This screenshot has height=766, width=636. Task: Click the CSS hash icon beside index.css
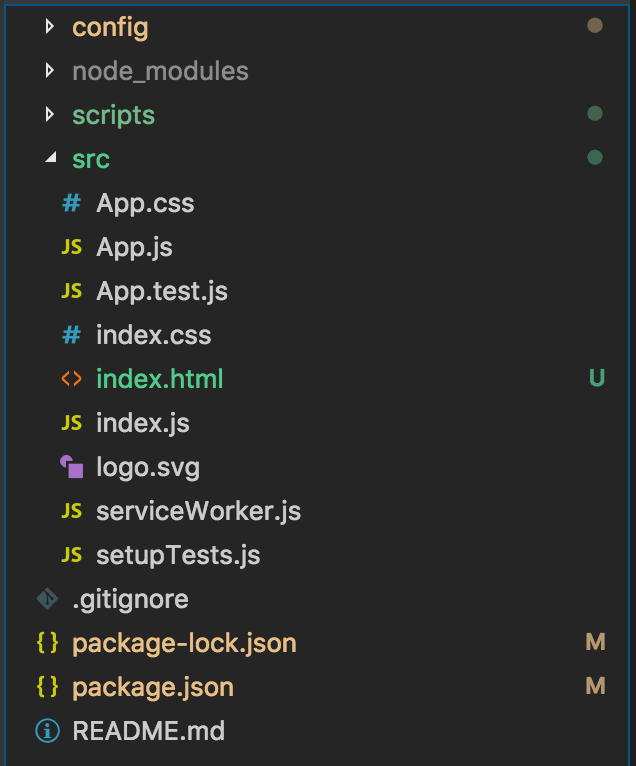tap(71, 335)
